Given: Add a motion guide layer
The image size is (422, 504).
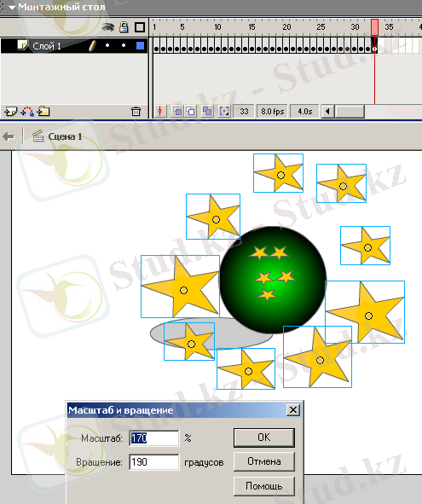Looking at the screenshot, I should (27, 112).
